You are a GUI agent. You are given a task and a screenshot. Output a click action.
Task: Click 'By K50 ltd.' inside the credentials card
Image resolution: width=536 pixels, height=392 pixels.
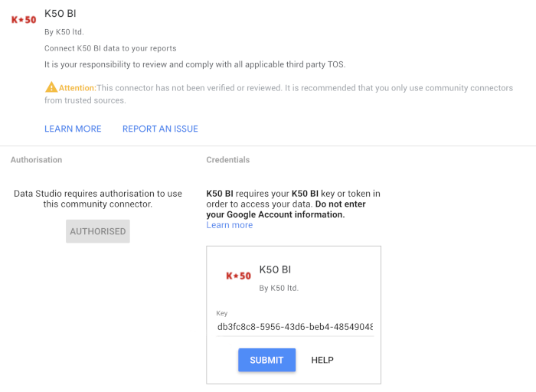click(x=279, y=288)
